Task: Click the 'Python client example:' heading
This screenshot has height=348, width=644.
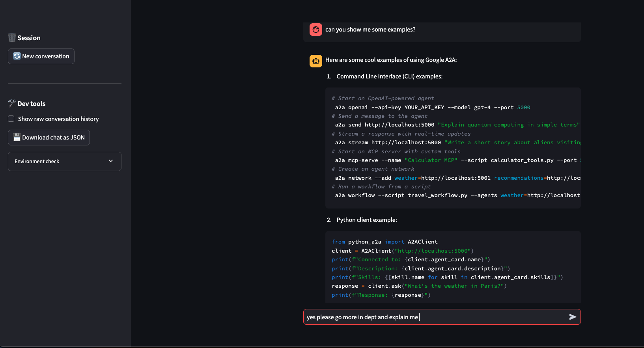Action: 367,220
